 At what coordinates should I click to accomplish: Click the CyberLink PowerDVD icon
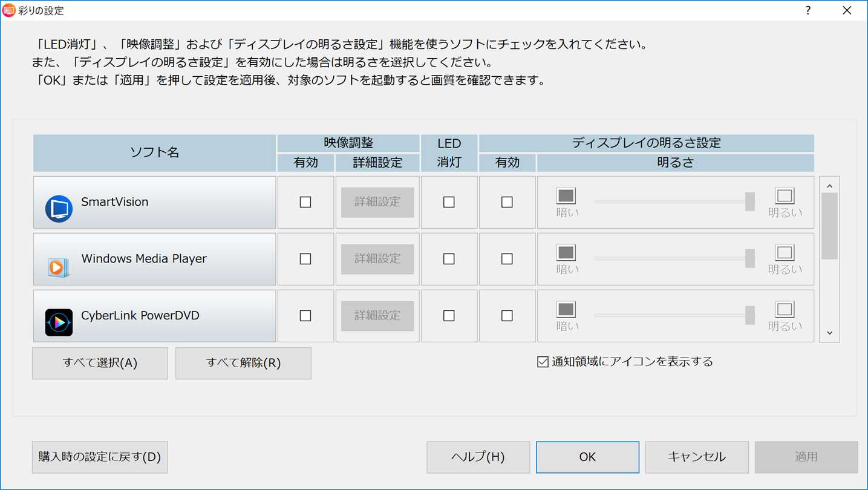tap(59, 322)
